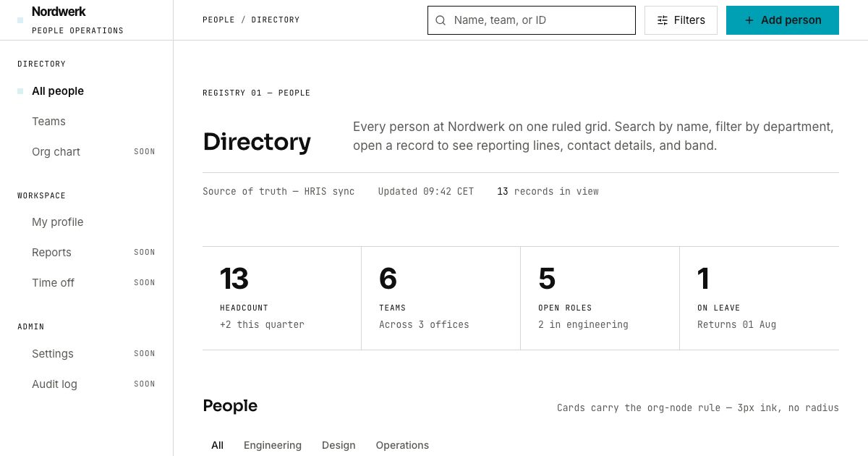Screen dimensions: 868x456
Task: Click 'Across 3 offices' text
Action: click(x=424, y=325)
